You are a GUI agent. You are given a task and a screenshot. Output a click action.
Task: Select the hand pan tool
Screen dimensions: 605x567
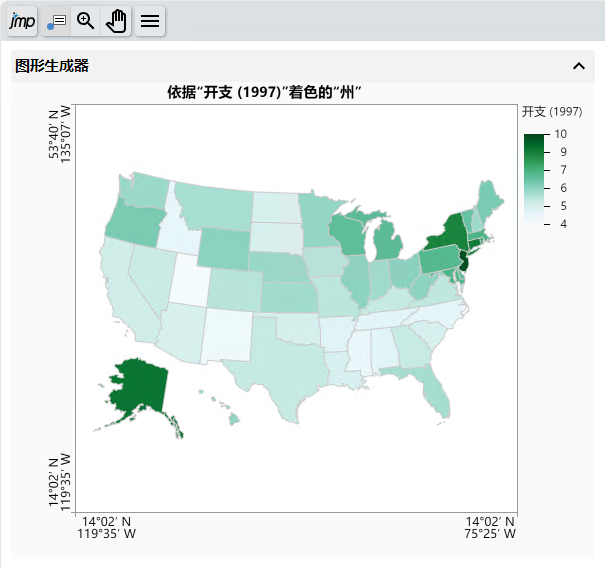[116, 21]
